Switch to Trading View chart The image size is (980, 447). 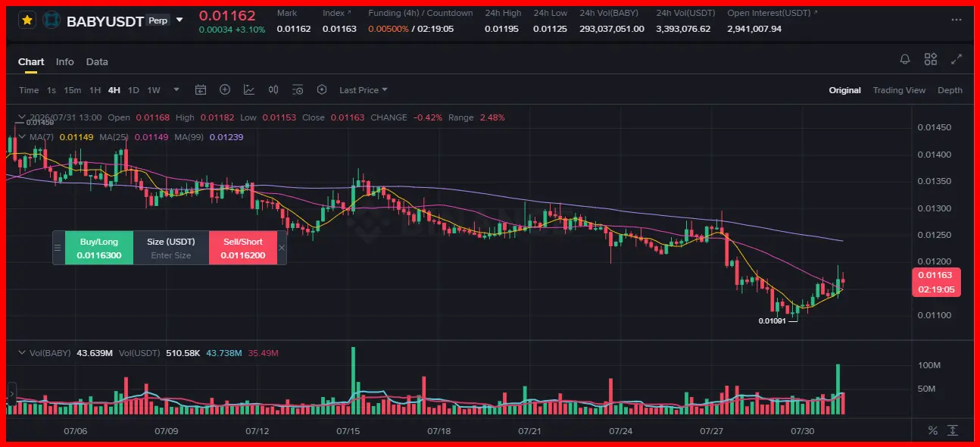[899, 90]
